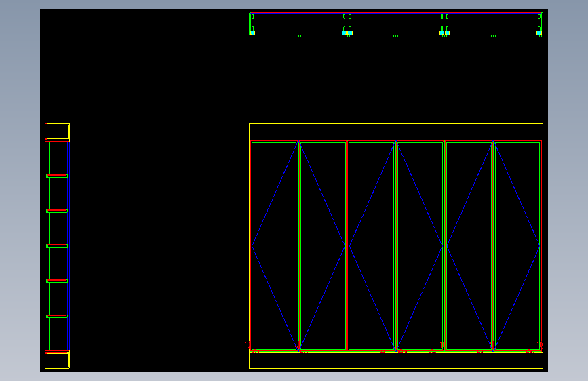Image resolution: width=588 pixels, height=381 pixels.
Task: Pick the blue vertical line in side section
Action: [68, 246]
